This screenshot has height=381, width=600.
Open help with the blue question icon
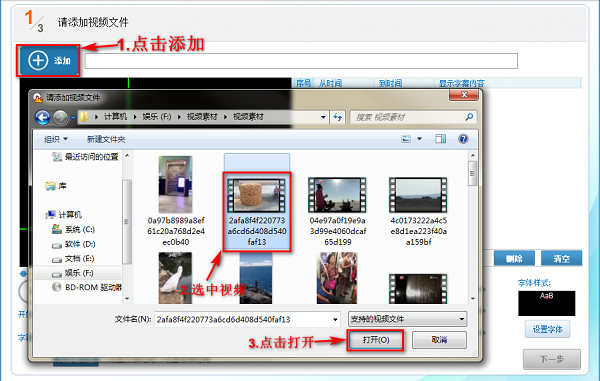tap(463, 139)
